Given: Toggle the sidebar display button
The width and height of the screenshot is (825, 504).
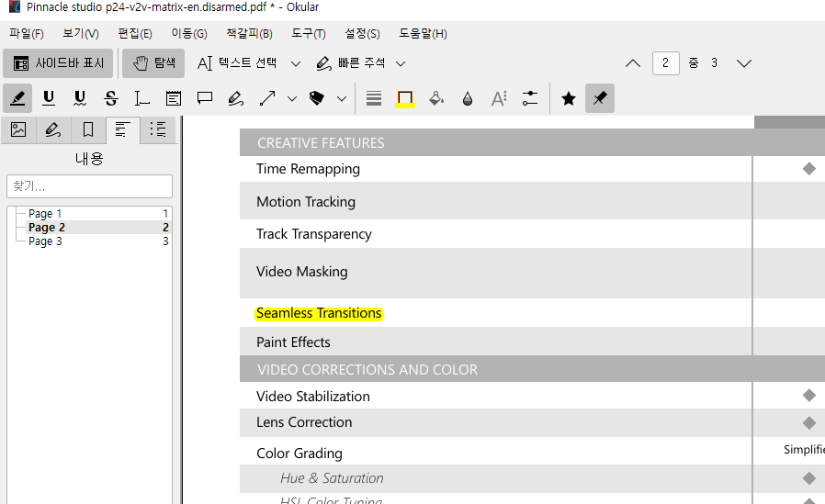Looking at the screenshot, I should [x=58, y=63].
